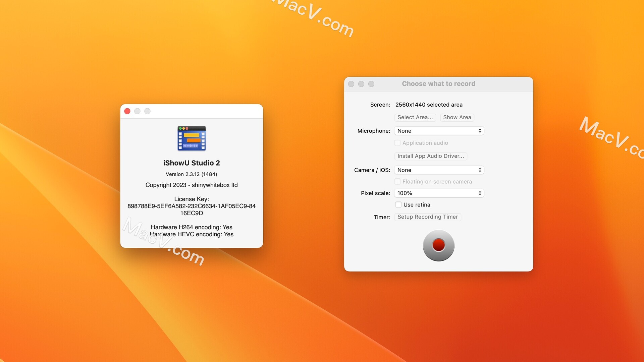Click the Pixel scale: label

tap(375, 193)
